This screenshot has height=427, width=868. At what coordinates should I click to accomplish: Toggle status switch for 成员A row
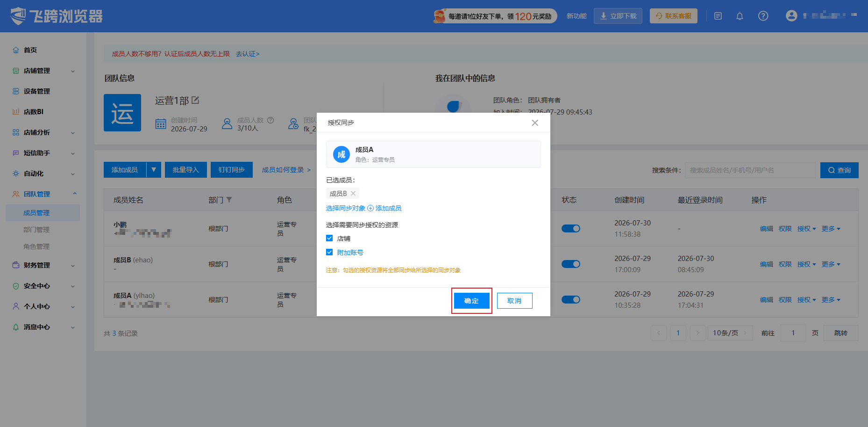(570, 299)
